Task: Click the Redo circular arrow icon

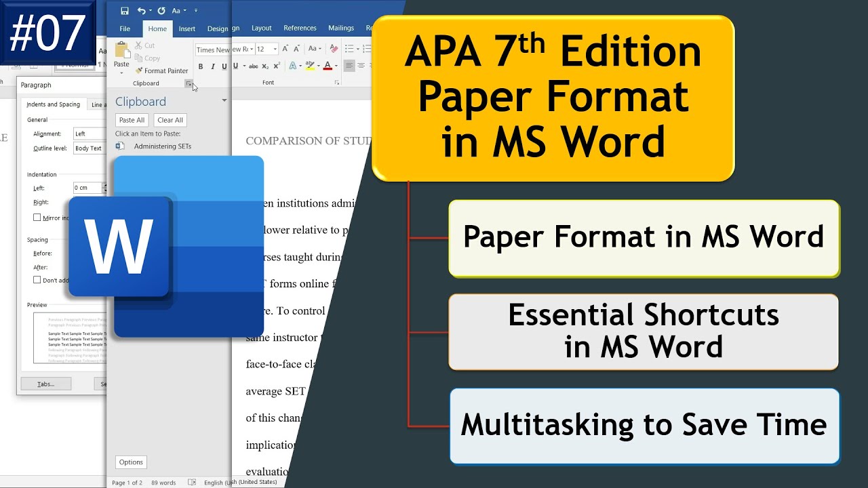Action: coord(161,11)
